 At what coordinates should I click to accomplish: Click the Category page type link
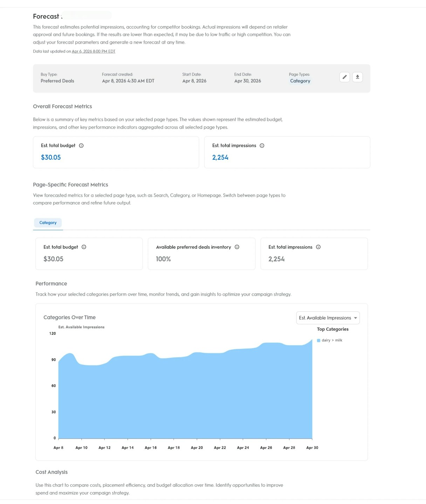pyautogui.click(x=300, y=81)
